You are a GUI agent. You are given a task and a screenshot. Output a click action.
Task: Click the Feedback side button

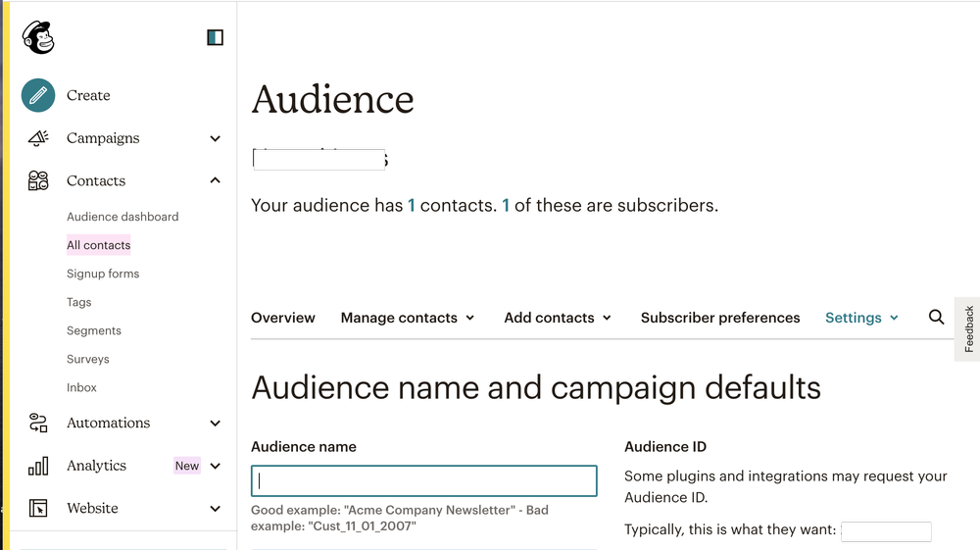tap(968, 329)
